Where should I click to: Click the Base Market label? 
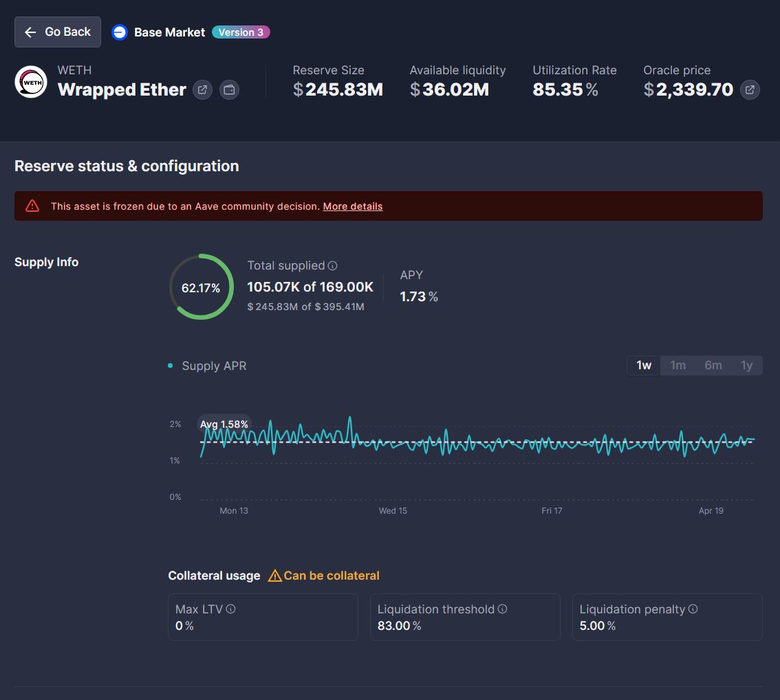point(170,32)
